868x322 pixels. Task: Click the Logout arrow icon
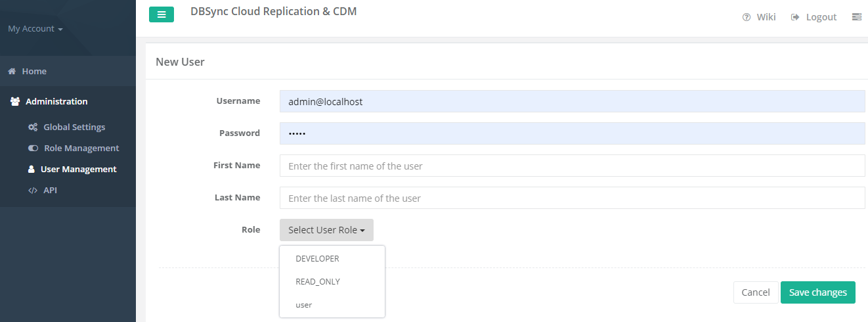pyautogui.click(x=795, y=17)
